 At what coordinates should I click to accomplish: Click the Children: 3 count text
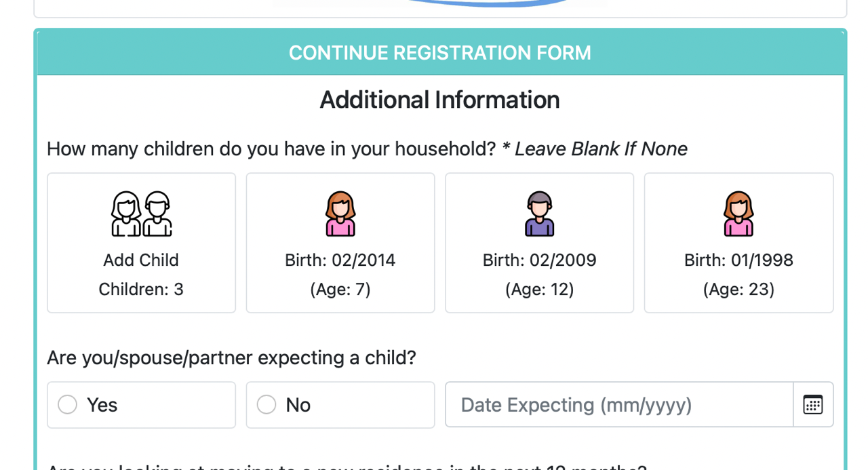tap(141, 290)
